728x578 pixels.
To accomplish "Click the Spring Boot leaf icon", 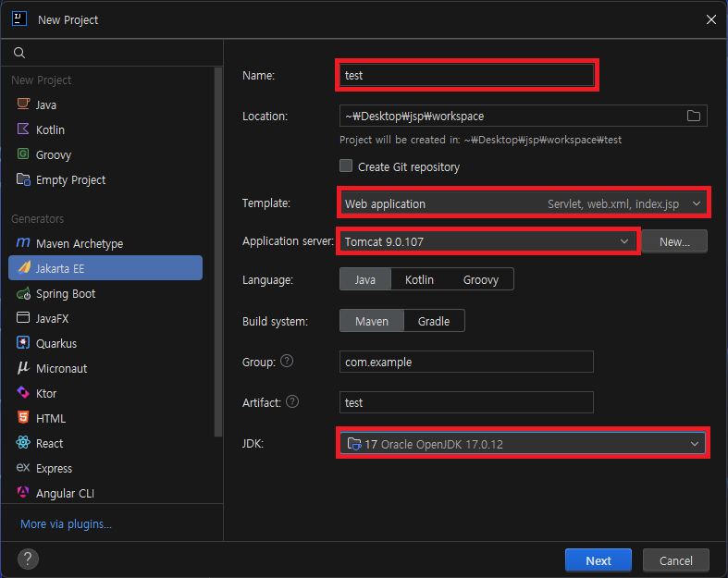I will pyautogui.click(x=24, y=293).
